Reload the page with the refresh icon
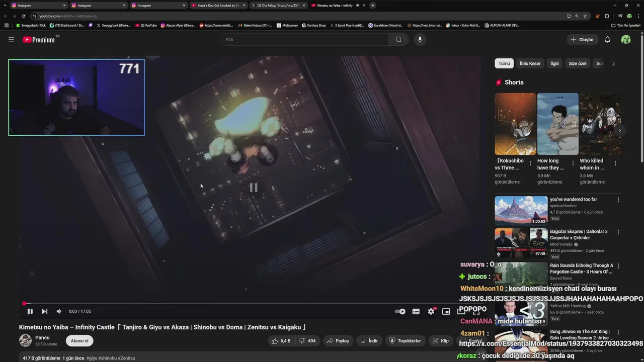Viewport: 644px width, 362px height. [23, 16]
